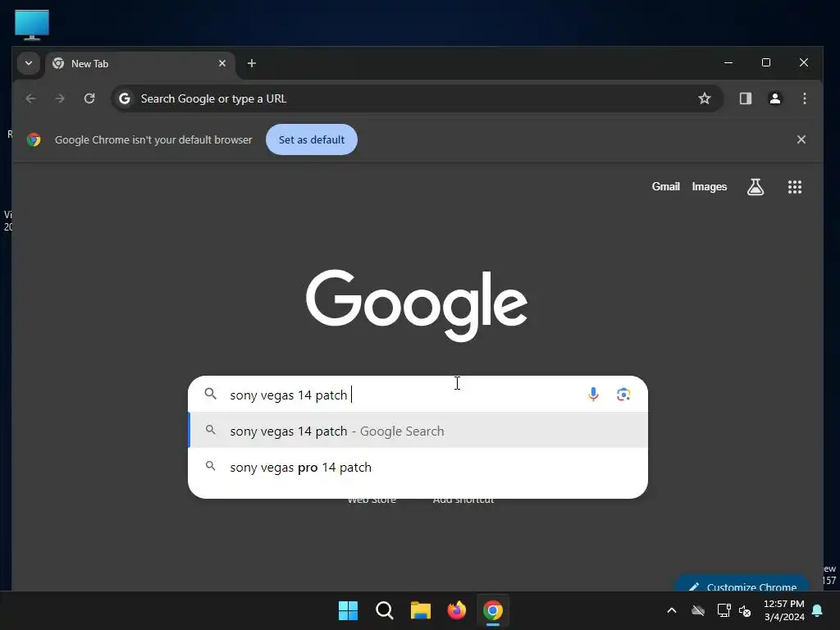Open File Explorer from taskbar
840x630 pixels.
pos(421,610)
